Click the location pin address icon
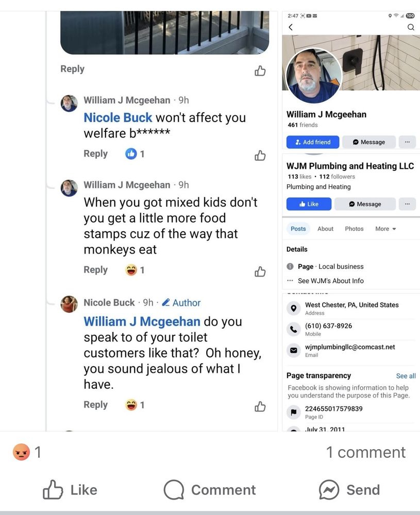Image resolution: width=420 pixels, height=515 pixels. coord(294,308)
